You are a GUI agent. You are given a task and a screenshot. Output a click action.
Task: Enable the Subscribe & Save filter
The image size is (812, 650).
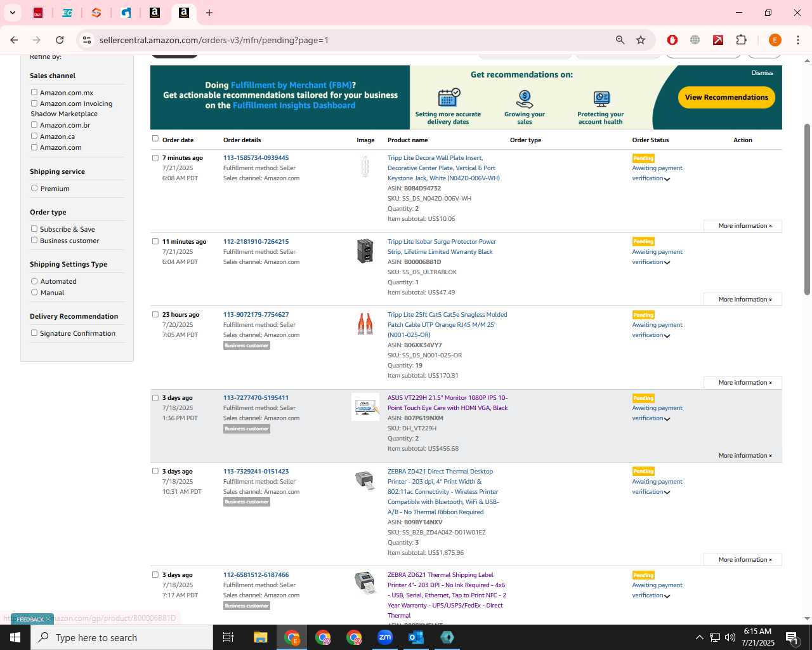[34, 229]
